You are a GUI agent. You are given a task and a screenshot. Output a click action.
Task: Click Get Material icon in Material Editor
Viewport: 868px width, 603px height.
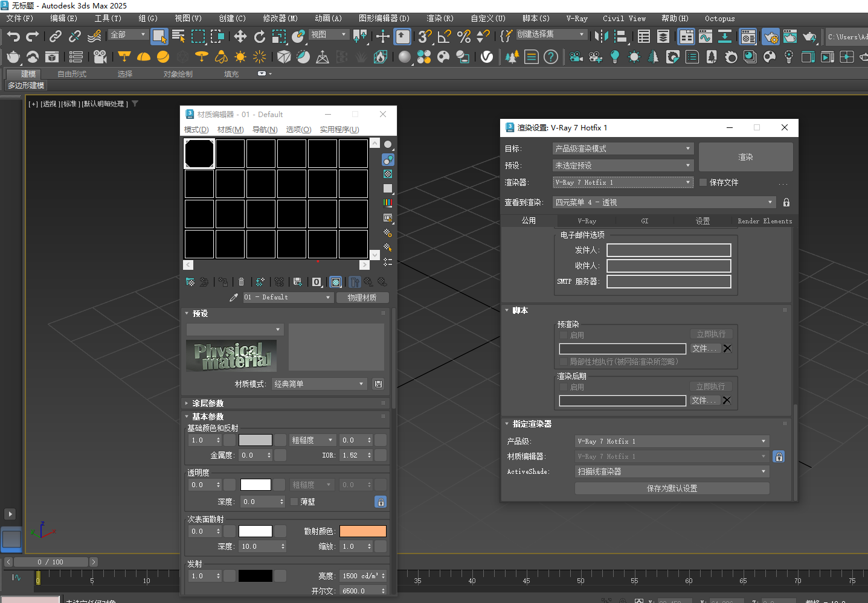tap(190, 282)
